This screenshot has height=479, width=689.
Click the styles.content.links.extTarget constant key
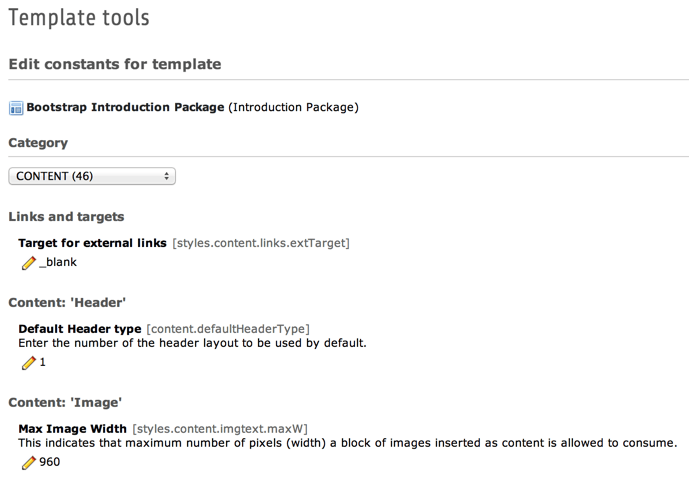tap(261, 243)
